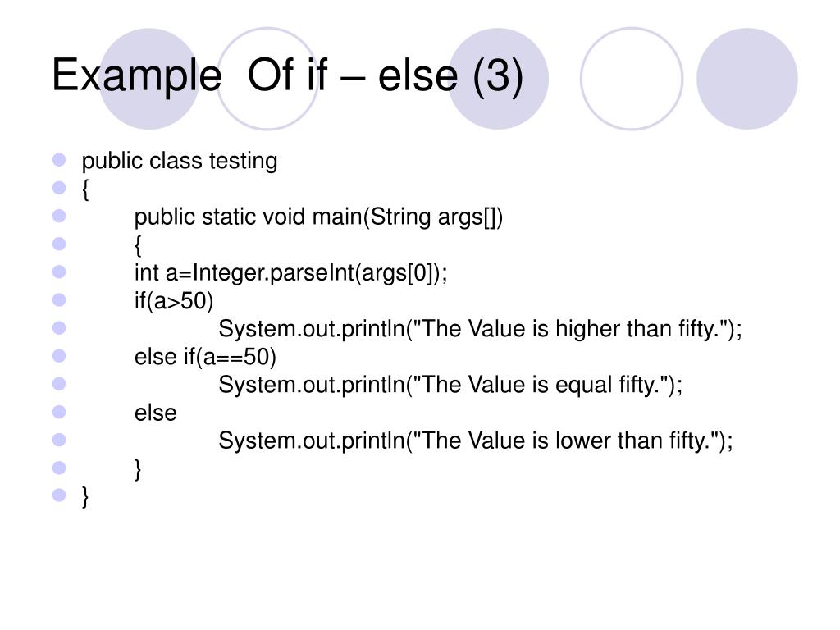Click the 'public static void main(String args[])' line
Viewport: 840px width, 630px height.
point(319,217)
